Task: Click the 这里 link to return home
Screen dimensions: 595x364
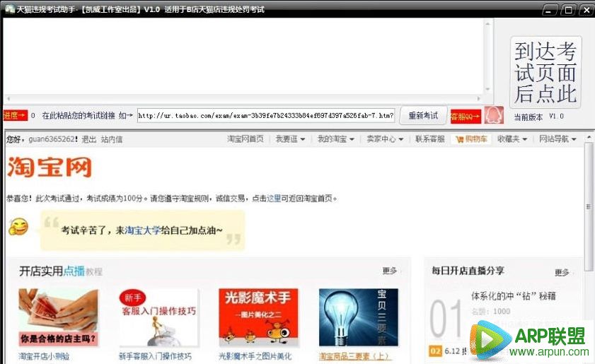Action: click(274, 199)
